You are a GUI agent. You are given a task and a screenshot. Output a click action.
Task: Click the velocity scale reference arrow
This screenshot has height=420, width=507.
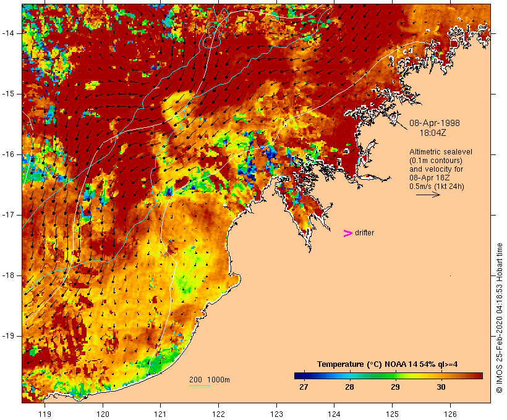click(x=428, y=195)
